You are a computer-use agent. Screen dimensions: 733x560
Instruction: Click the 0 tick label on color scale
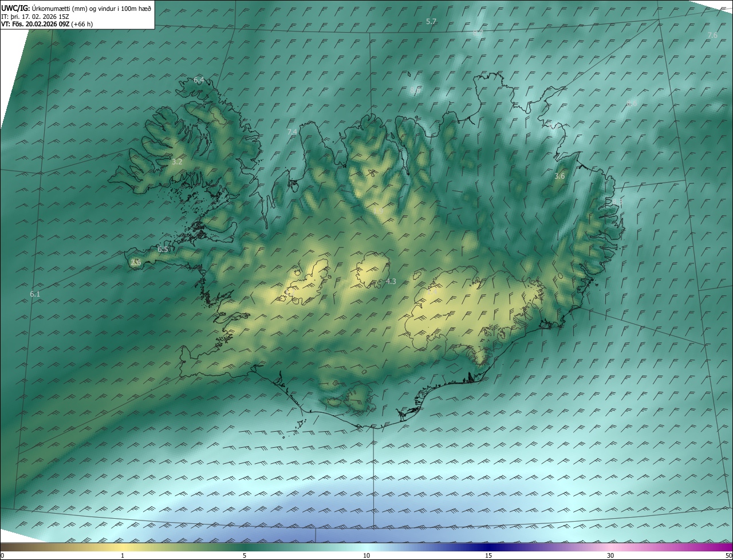point(2,555)
